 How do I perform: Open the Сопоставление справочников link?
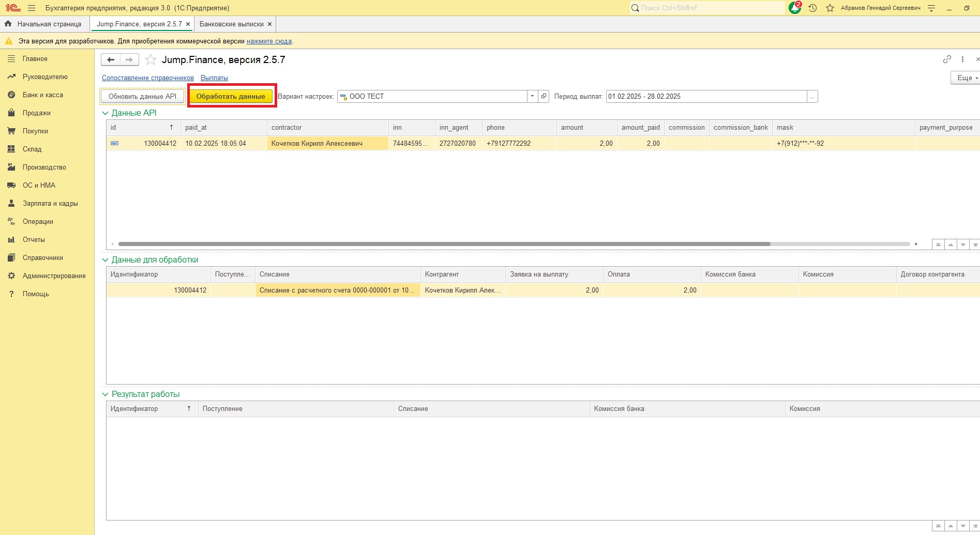[147, 78]
